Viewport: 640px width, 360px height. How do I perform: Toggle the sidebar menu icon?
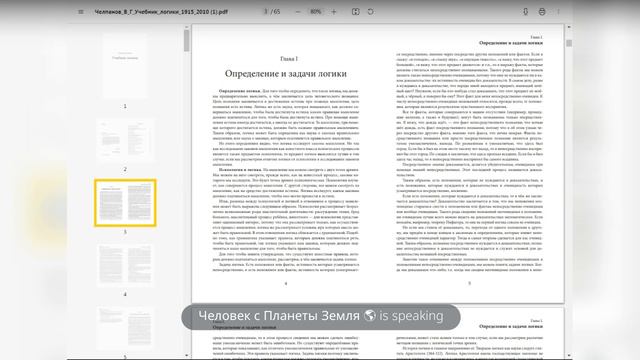81,12
